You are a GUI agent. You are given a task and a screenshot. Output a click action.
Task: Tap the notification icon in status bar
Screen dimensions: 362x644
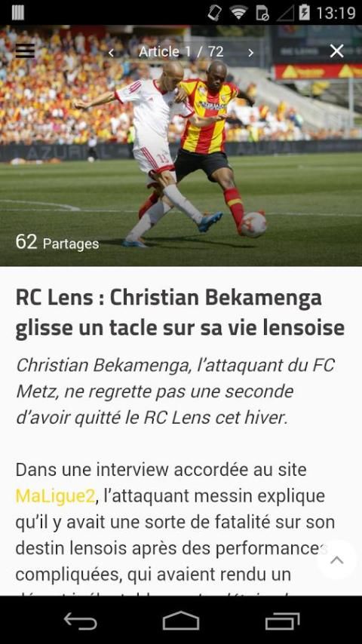tap(17, 13)
